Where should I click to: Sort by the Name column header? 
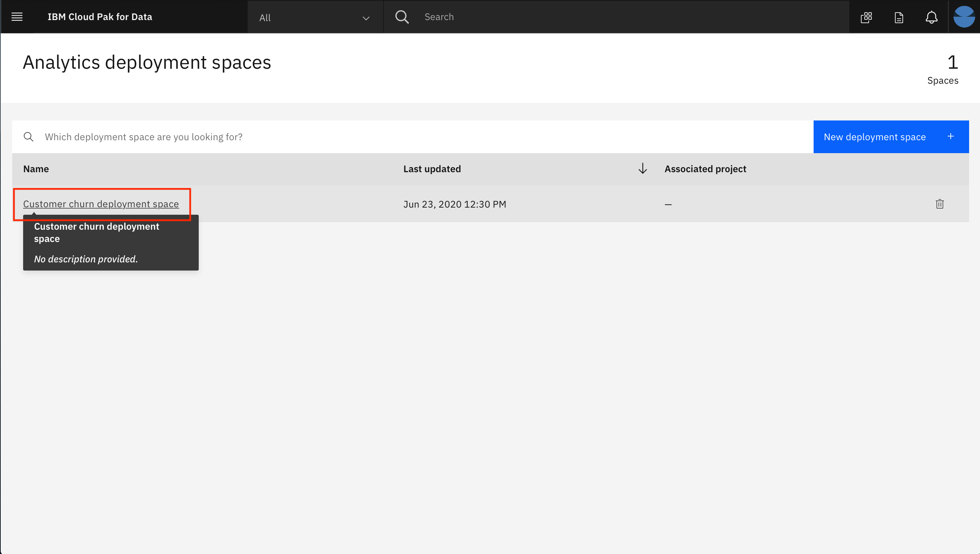pos(36,168)
